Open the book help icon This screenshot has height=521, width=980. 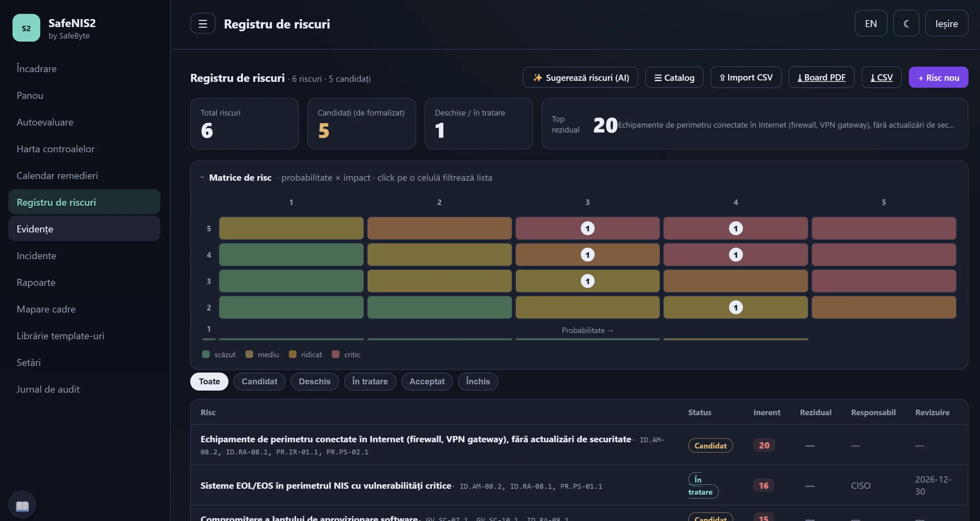(22, 505)
